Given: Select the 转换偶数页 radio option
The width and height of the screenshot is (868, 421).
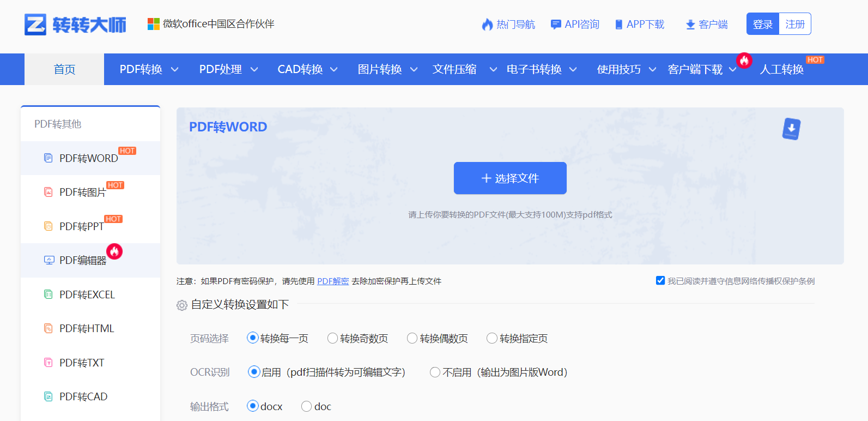Looking at the screenshot, I should pyautogui.click(x=412, y=338).
